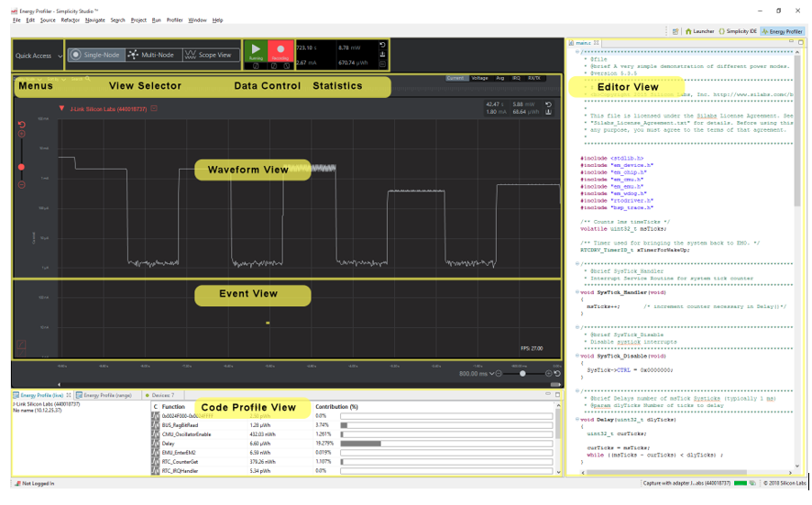This screenshot has height=505, width=812.
Task: Switch to the Energy Profiler perspective
Action: 782,31
